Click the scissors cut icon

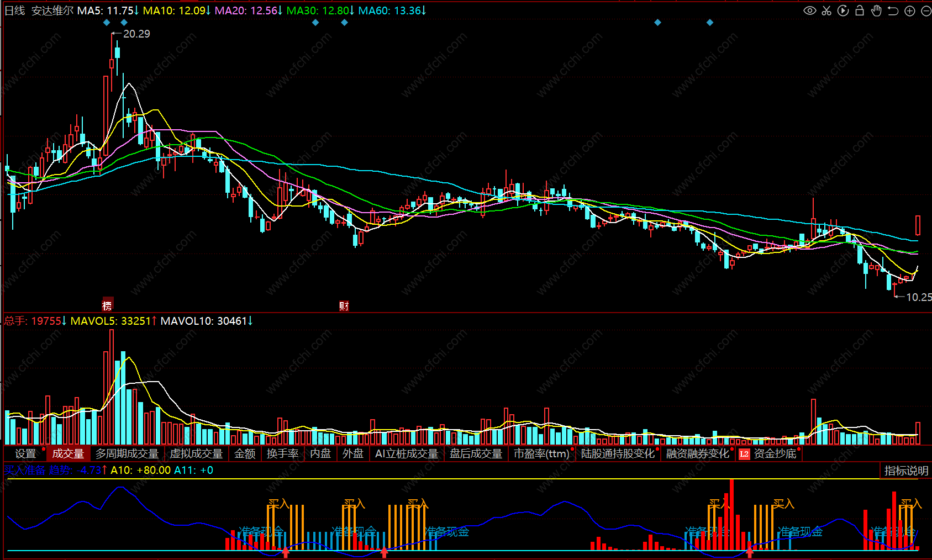826,10
